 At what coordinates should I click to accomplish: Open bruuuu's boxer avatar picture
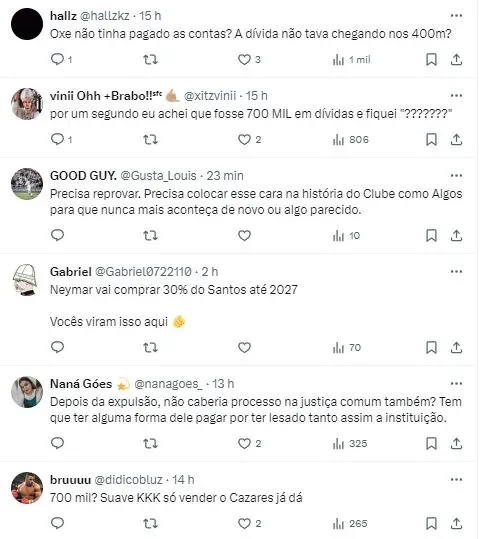pyautogui.click(x=27, y=488)
